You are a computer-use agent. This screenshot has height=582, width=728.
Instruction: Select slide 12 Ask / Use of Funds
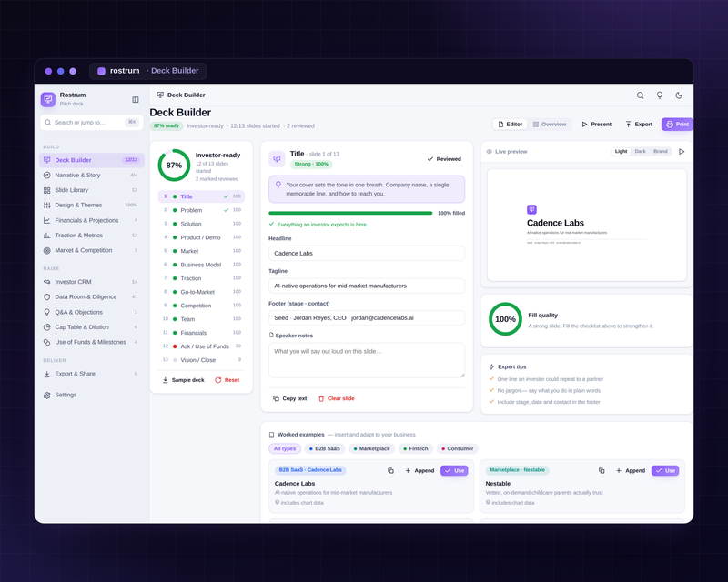click(x=201, y=346)
